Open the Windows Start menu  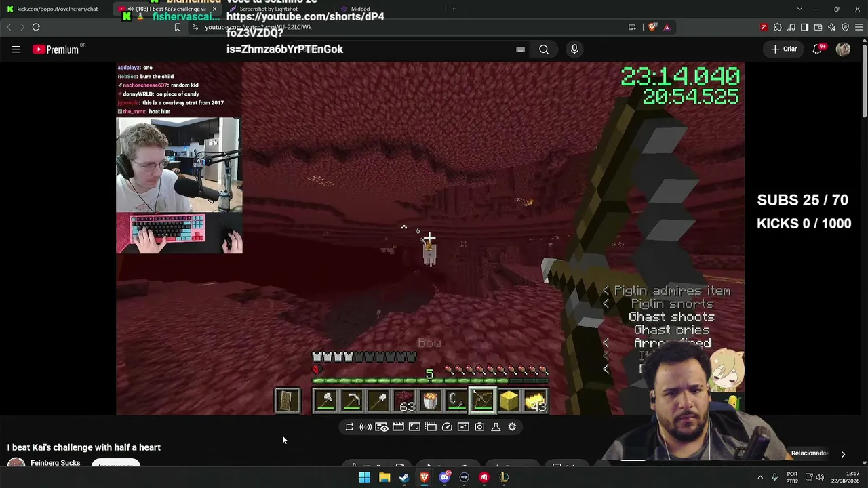[x=365, y=478]
